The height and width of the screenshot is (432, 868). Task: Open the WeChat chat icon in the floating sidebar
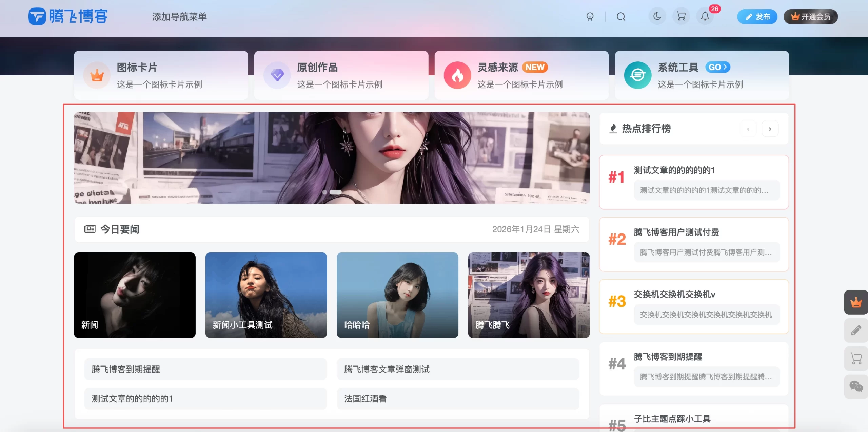coord(856,386)
